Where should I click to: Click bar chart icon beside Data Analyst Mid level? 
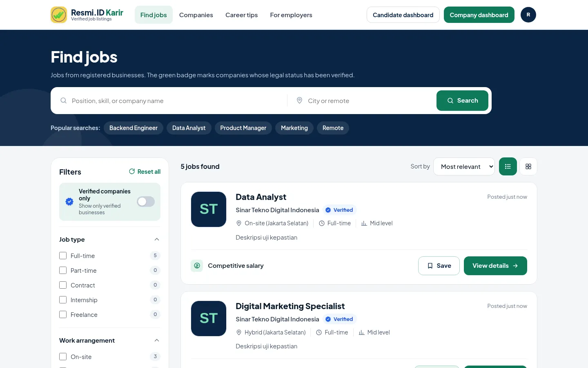click(x=364, y=223)
